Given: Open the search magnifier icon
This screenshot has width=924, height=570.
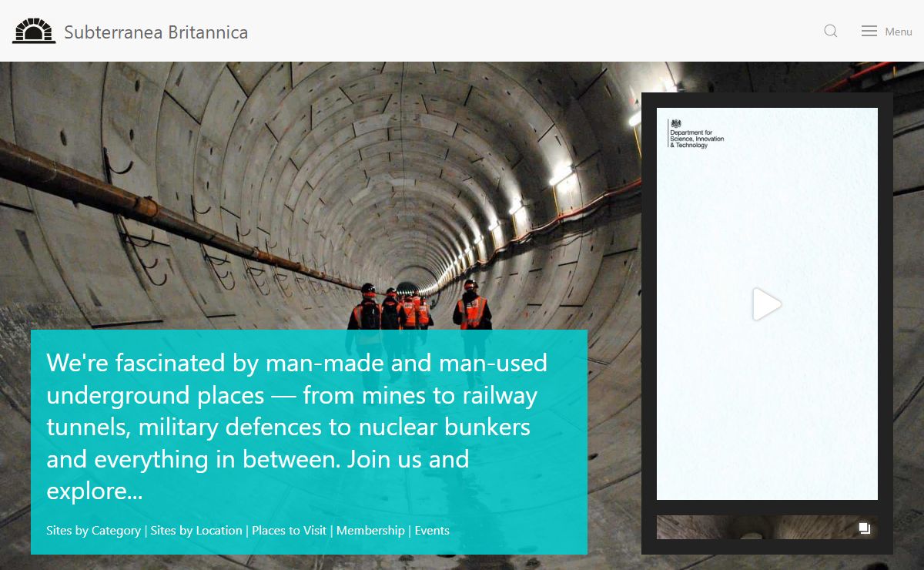Looking at the screenshot, I should tap(830, 31).
